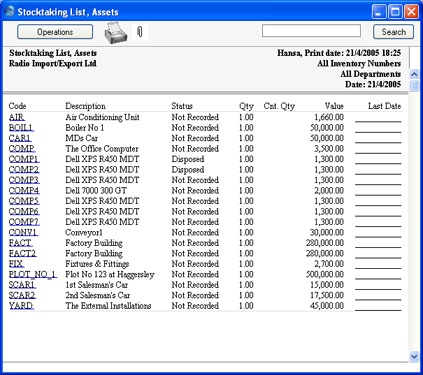Click the Hansa globe icon in title bar
This screenshot has width=423, height=375.
point(9,12)
